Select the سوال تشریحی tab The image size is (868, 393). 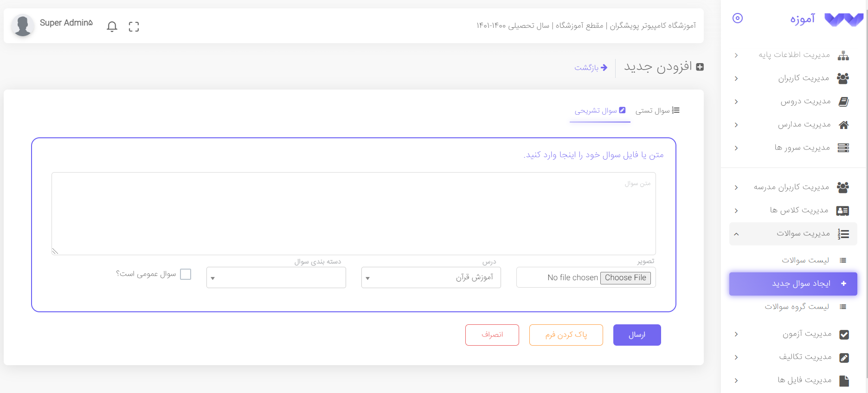tap(600, 111)
